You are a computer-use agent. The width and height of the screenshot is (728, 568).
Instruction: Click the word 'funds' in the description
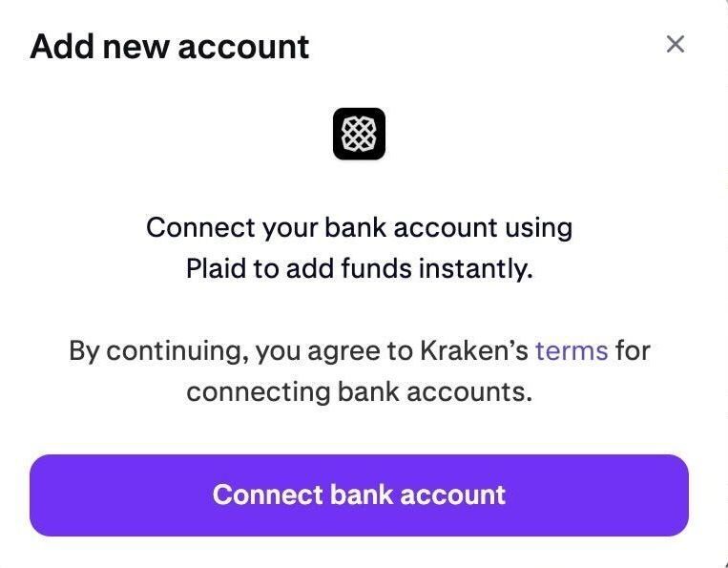point(377,268)
